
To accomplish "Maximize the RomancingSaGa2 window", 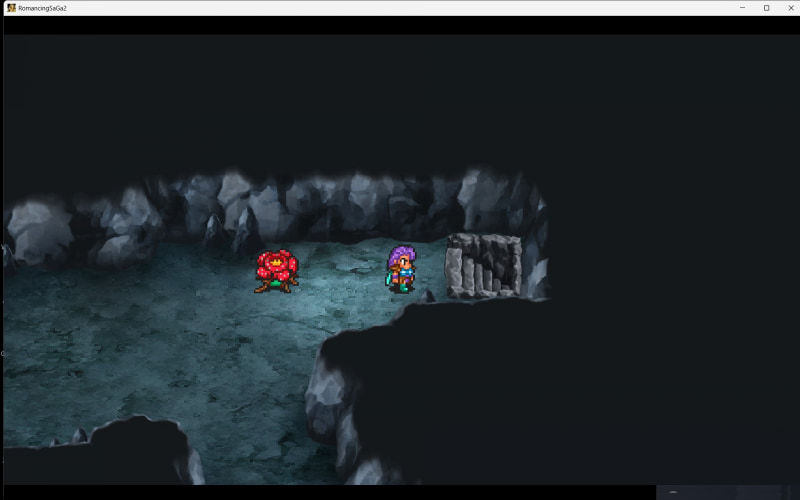I will 766,8.
